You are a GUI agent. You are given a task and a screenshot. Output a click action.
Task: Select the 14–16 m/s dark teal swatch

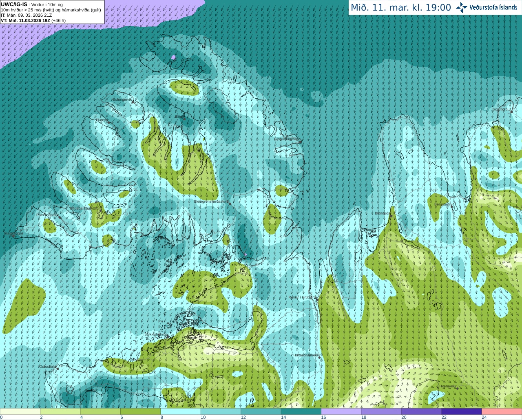click(301, 411)
